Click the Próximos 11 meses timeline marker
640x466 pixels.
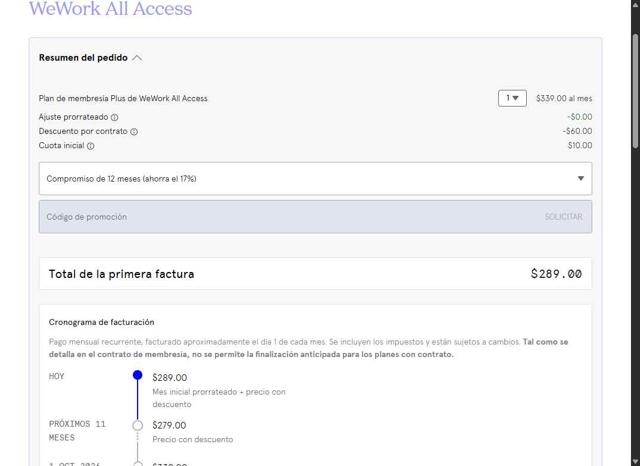coord(138,425)
